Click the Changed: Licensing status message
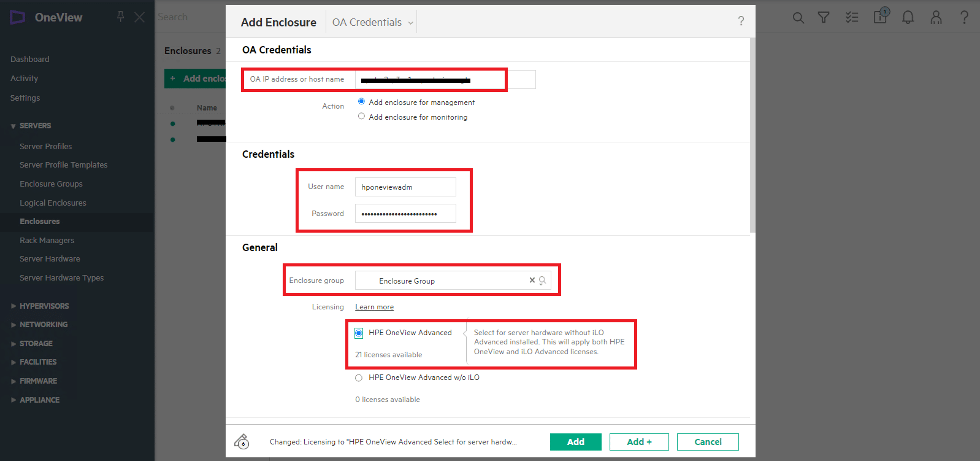The width and height of the screenshot is (980, 461). [393, 442]
